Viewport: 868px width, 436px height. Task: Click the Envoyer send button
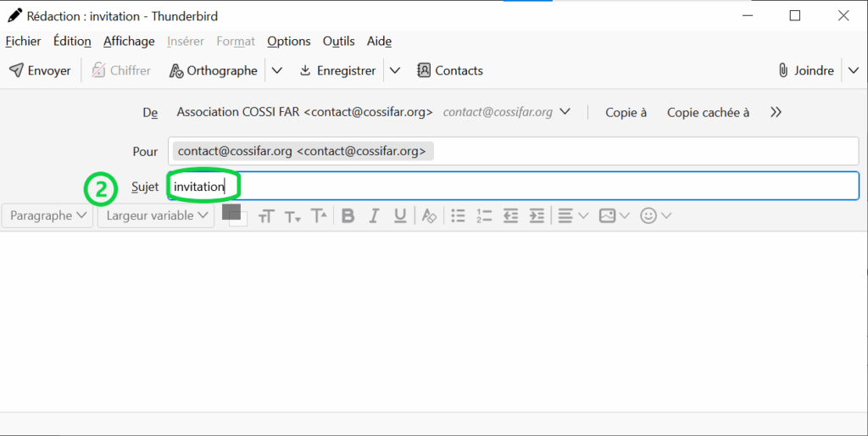(40, 70)
